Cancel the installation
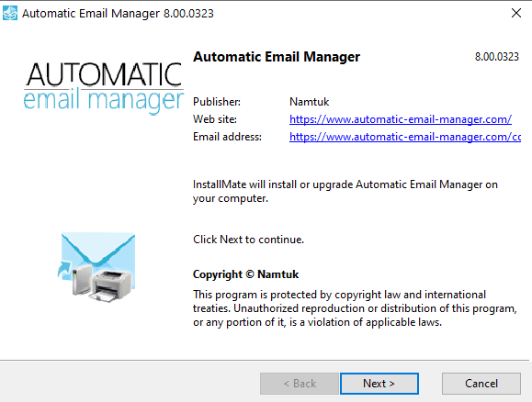The image size is (532, 402). [481, 384]
